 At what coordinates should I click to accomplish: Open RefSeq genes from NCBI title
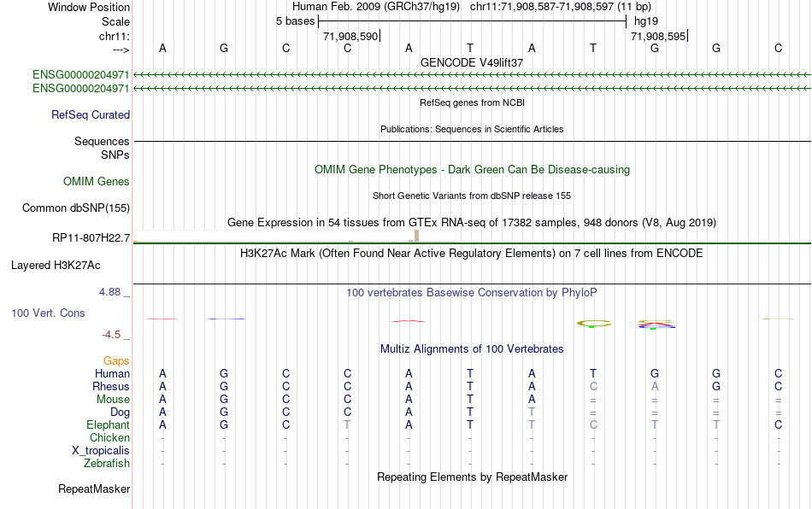(472, 103)
